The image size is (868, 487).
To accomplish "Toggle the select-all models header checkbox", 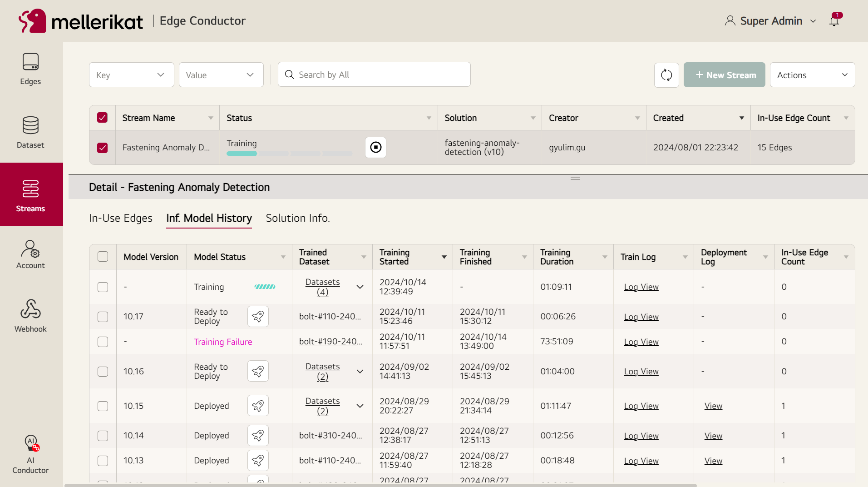I will [x=103, y=257].
